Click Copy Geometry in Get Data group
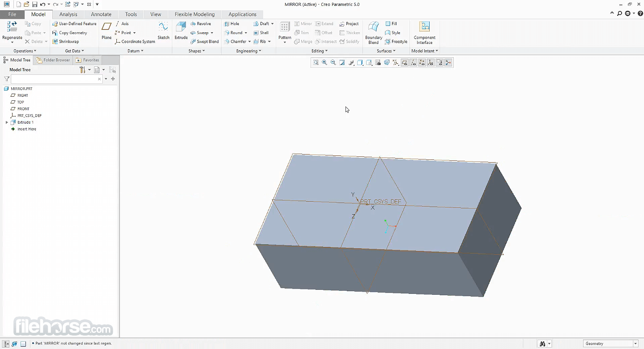This screenshot has width=644, height=349. pos(70,33)
